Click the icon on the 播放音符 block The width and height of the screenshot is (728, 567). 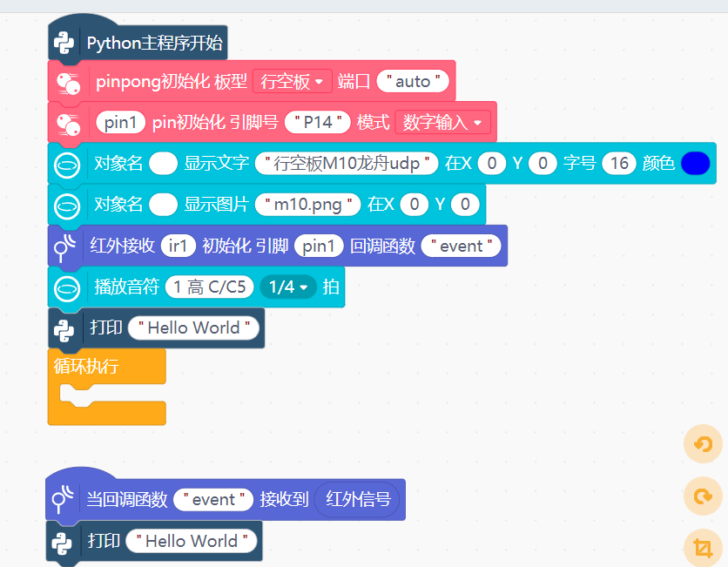67,288
